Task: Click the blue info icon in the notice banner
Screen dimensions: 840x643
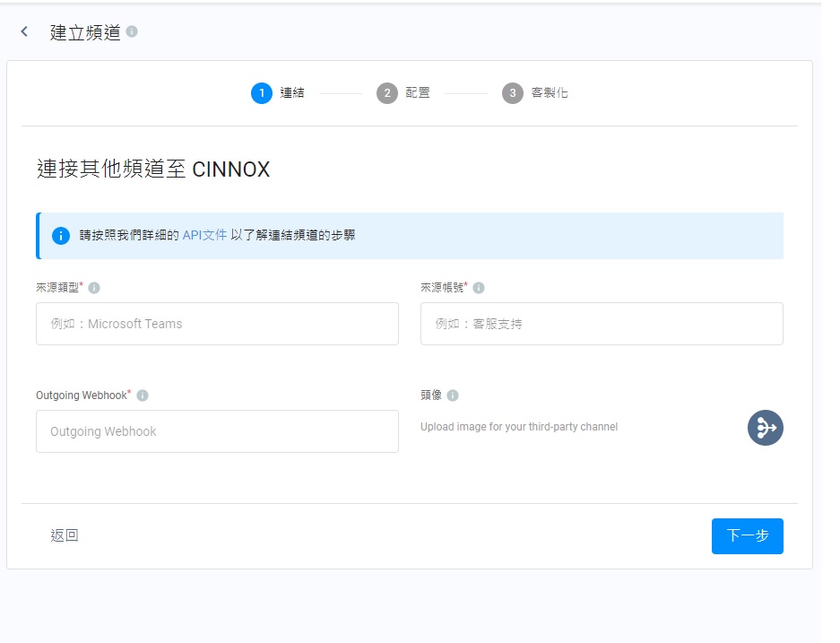Action: pos(61,236)
